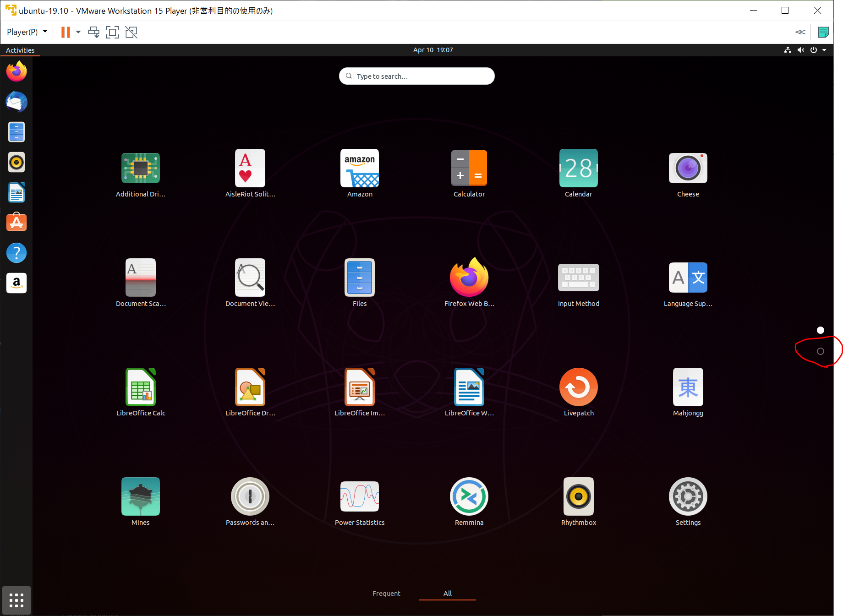Click the network icon in top bar
This screenshot has height=616, width=843.
[788, 50]
